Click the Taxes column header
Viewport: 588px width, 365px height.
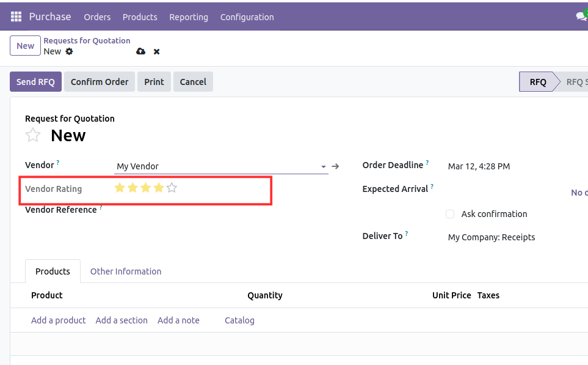pos(488,295)
